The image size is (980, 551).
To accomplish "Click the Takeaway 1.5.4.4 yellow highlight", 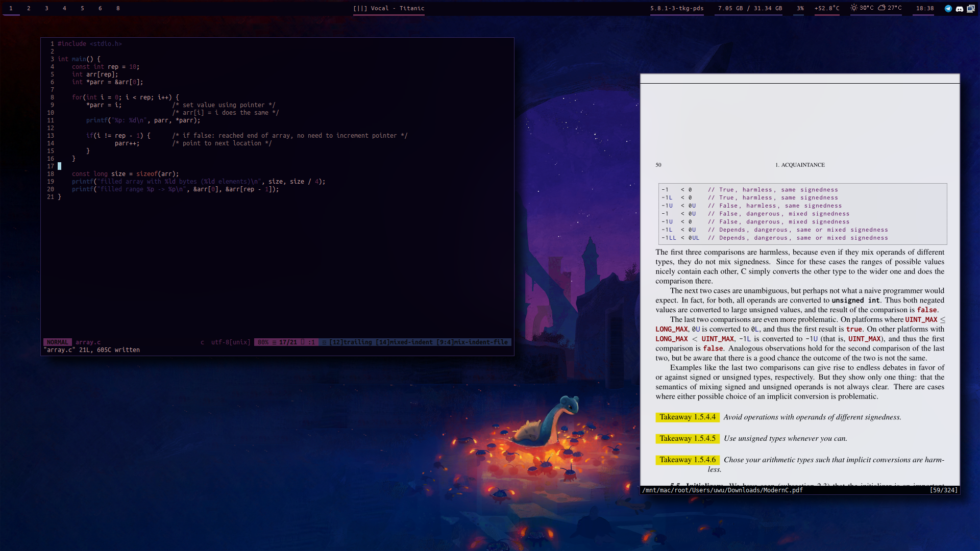I will (687, 417).
